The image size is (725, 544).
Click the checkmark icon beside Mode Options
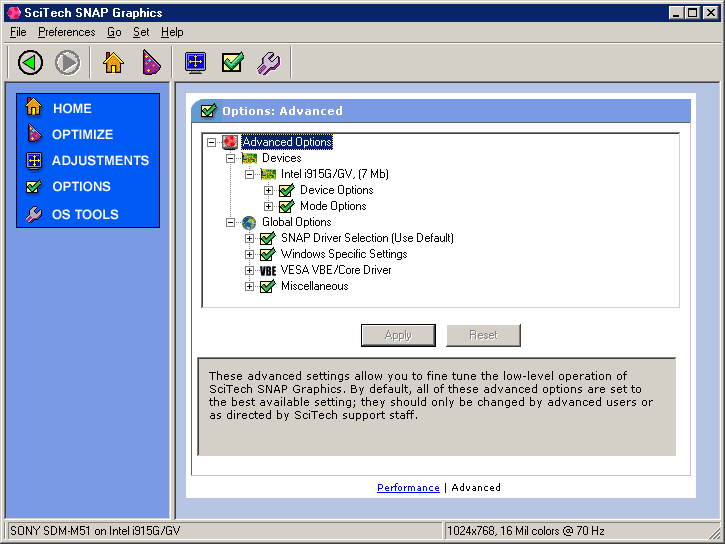(287, 206)
